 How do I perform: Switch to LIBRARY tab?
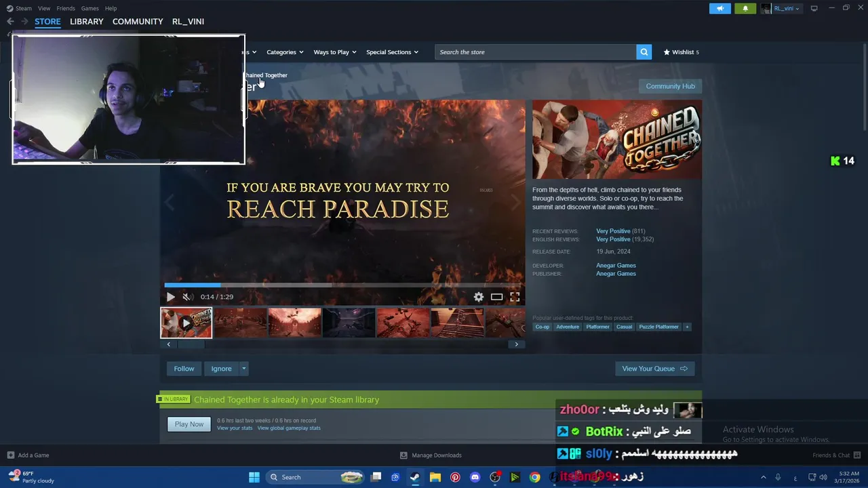87,22
